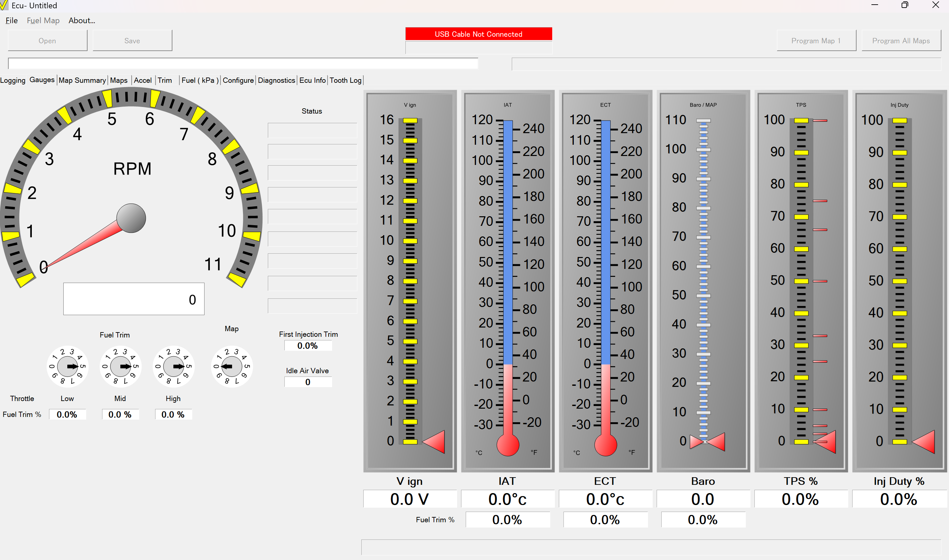
Task: Open the File menu
Action: [x=11, y=21]
